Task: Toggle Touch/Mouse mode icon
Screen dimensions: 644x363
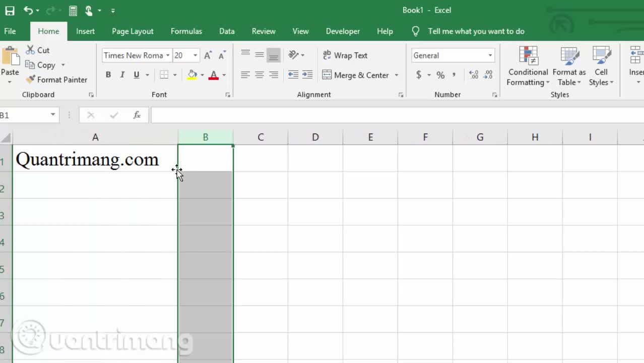Action: click(89, 11)
